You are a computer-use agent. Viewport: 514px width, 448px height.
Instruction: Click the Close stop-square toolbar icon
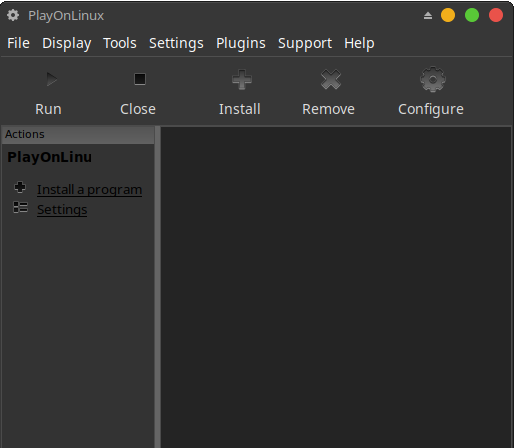[x=140, y=79]
